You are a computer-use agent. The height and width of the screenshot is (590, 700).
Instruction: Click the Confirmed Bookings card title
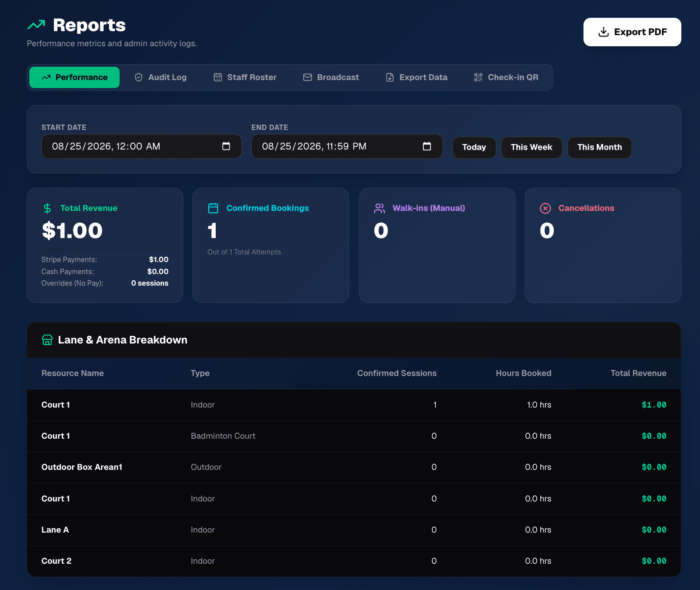(x=268, y=208)
